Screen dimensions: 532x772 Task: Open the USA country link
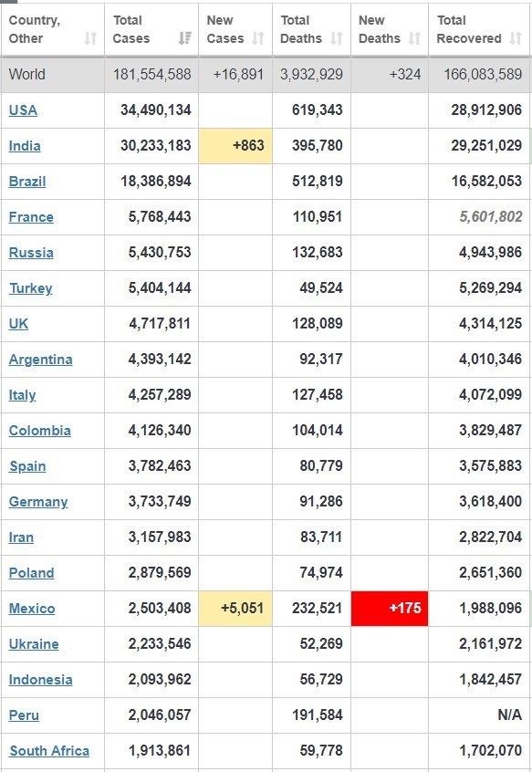click(23, 110)
